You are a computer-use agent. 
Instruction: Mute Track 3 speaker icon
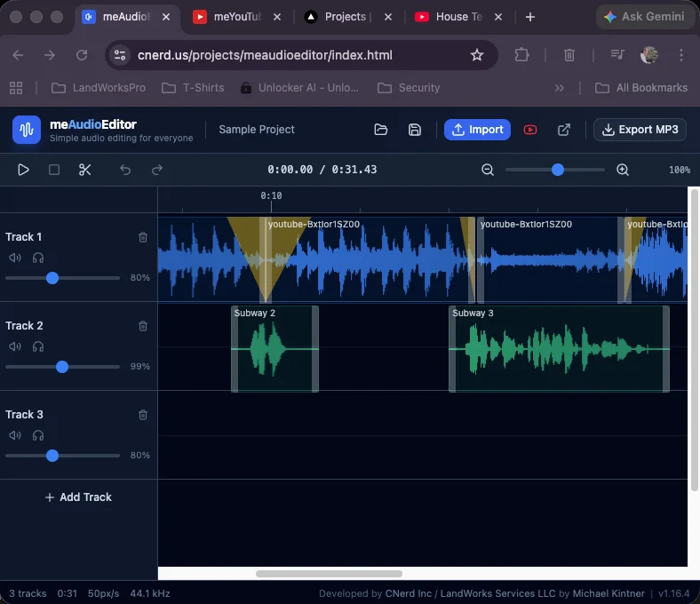tap(15, 435)
